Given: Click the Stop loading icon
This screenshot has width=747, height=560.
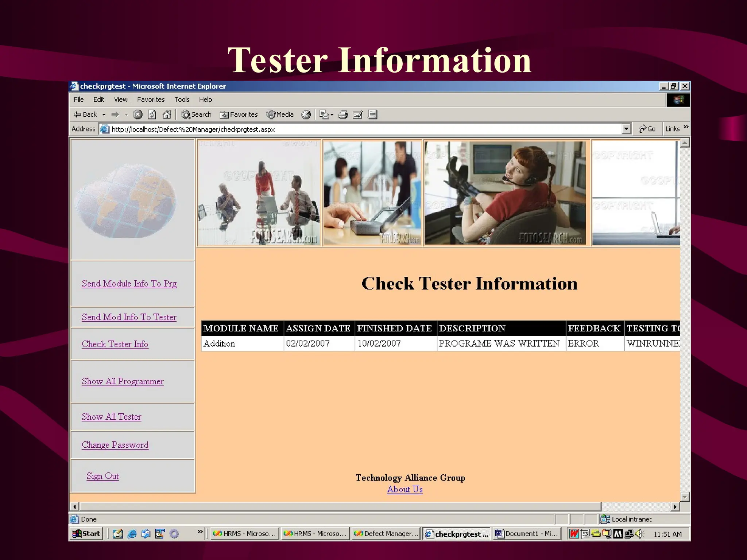Looking at the screenshot, I should 138,114.
